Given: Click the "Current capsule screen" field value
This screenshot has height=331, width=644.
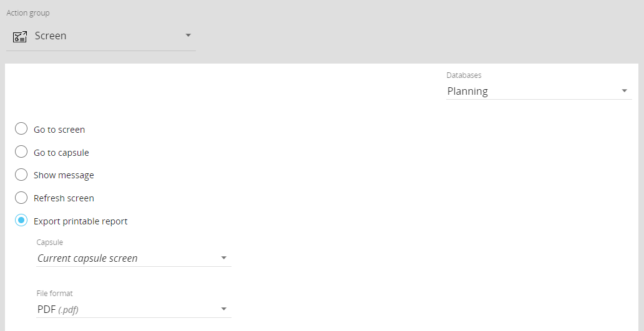Looking at the screenshot, I should (87, 258).
